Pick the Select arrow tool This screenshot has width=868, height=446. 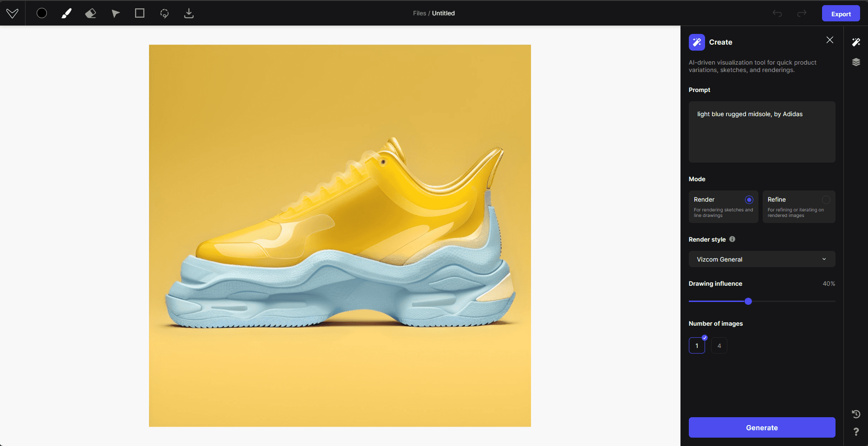(x=115, y=13)
